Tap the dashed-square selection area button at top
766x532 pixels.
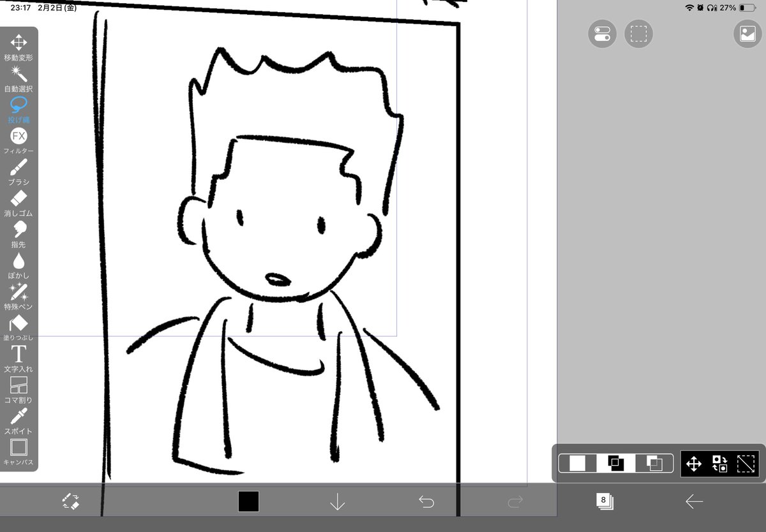(638, 34)
